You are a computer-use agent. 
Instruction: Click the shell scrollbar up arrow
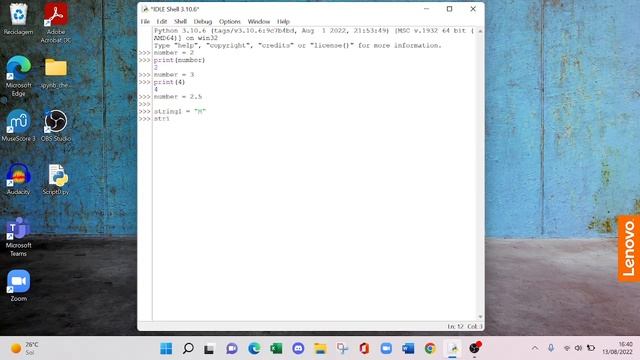coord(480,31)
